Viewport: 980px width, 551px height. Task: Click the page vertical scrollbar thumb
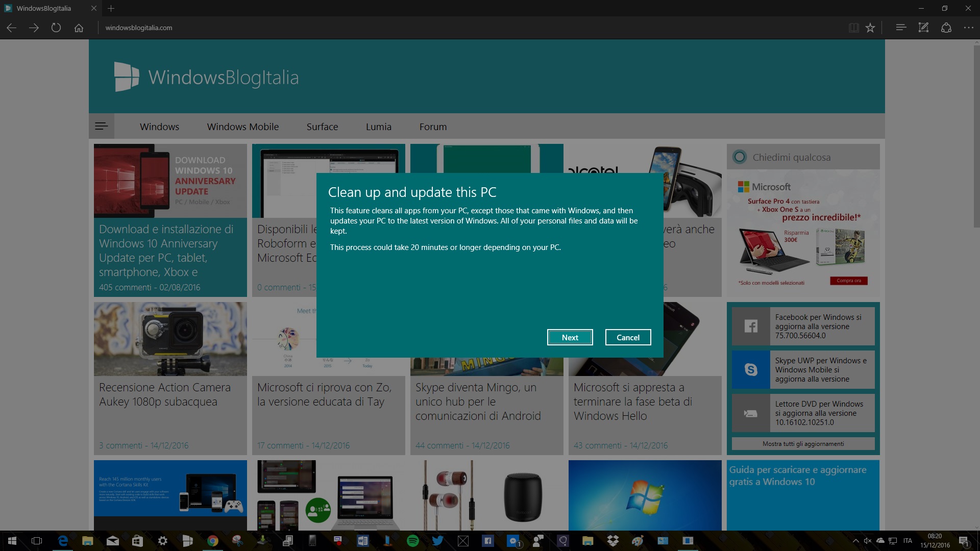(976, 137)
